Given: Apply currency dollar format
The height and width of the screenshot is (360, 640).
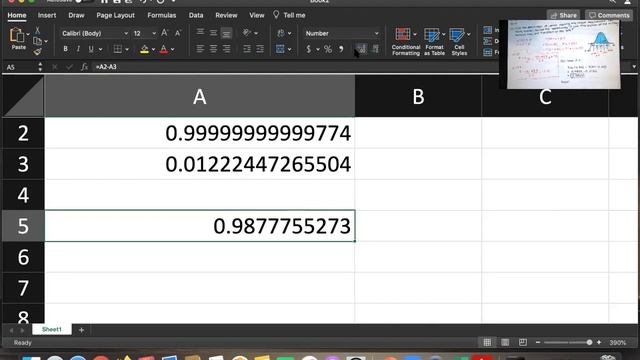Looking at the screenshot, I should coord(309,49).
